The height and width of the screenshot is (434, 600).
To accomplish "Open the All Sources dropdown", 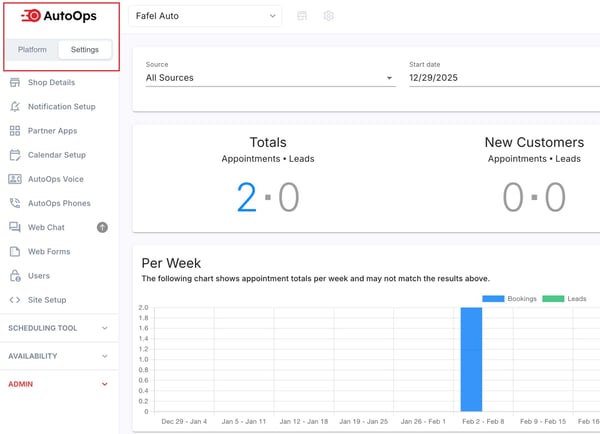I will click(270, 78).
